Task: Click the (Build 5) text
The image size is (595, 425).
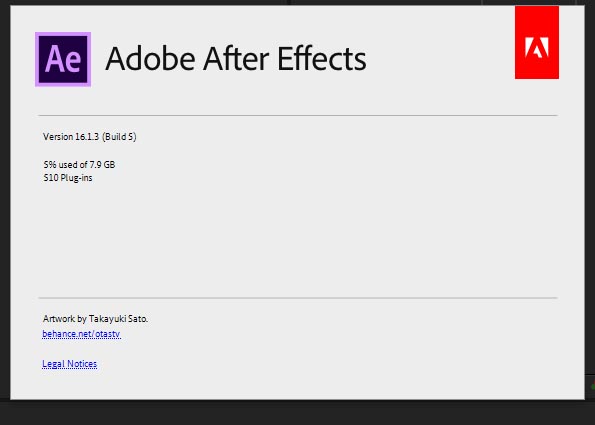Action: 119,137
